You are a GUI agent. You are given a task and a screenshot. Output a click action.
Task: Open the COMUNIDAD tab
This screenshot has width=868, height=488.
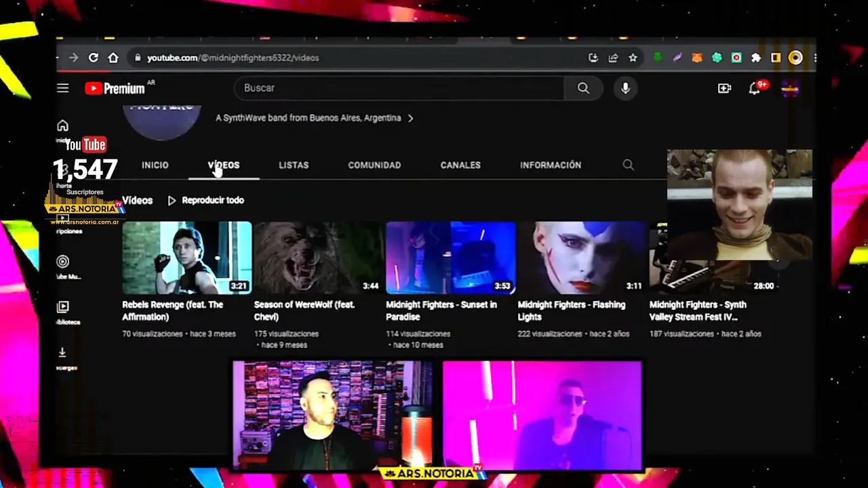tap(374, 165)
